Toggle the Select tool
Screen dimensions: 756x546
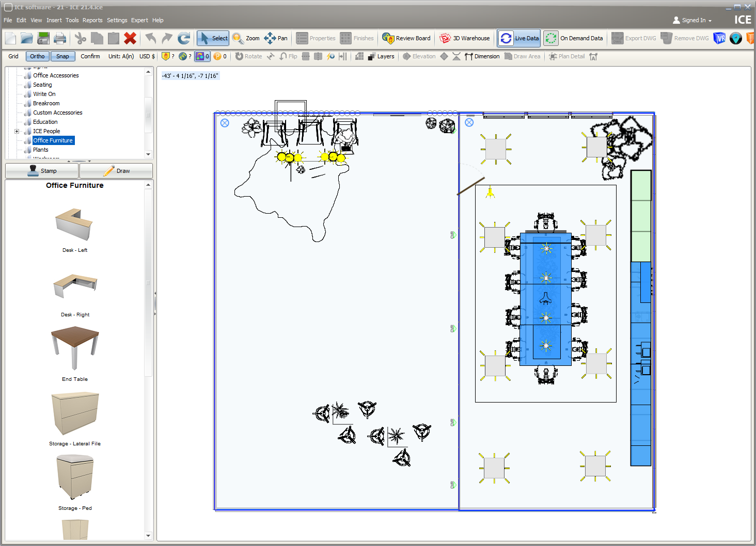click(x=213, y=38)
